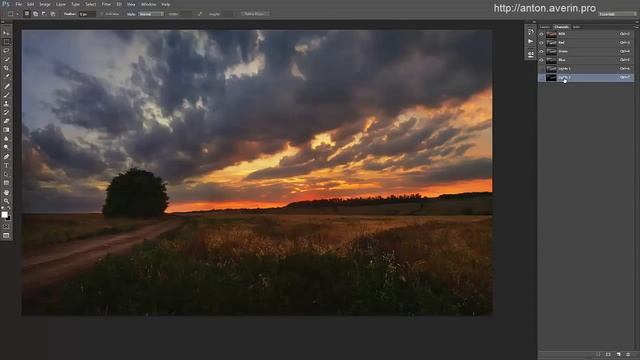This screenshot has width=640, height=360.
Task: Select the Blur tool
Action: (x=6, y=138)
